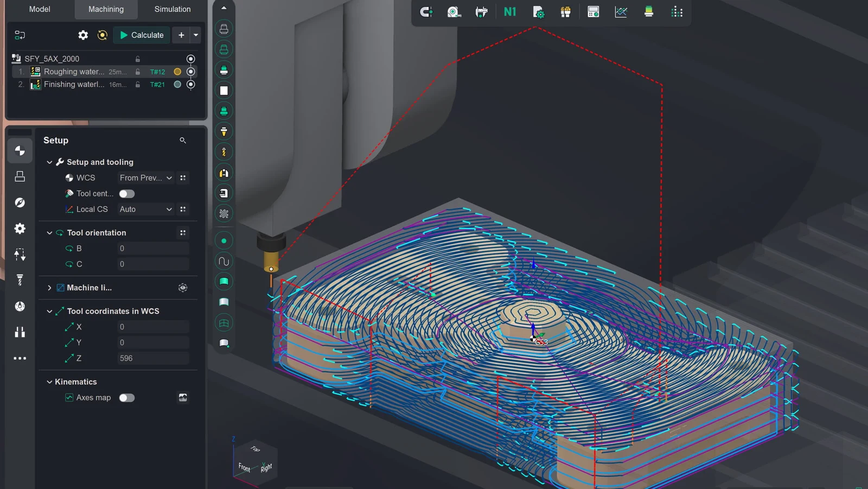Open the three-dot more options sidebar icon
The height and width of the screenshot is (489, 868).
[20, 358]
